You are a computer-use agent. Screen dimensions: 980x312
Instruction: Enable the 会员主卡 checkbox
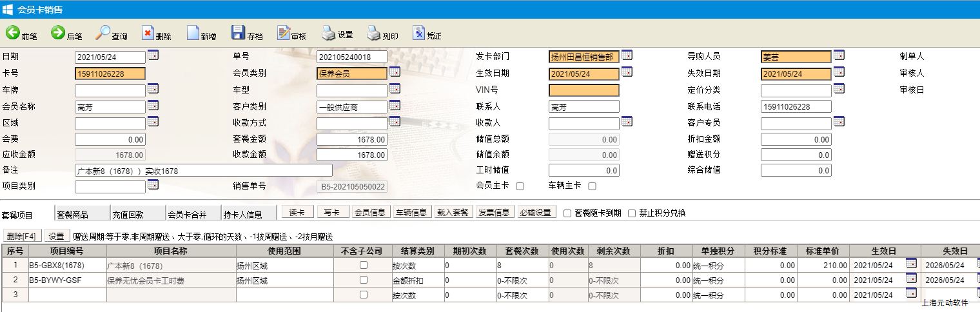(x=520, y=186)
